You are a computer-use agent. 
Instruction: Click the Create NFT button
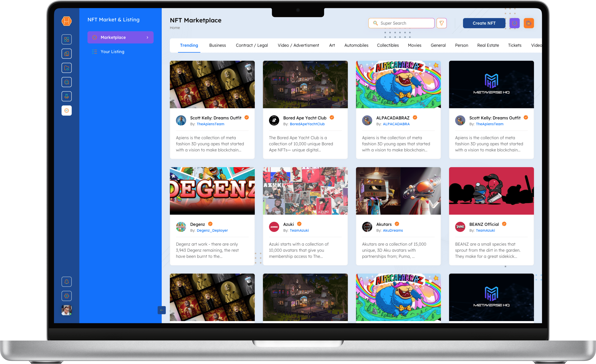(x=484, y=23)
